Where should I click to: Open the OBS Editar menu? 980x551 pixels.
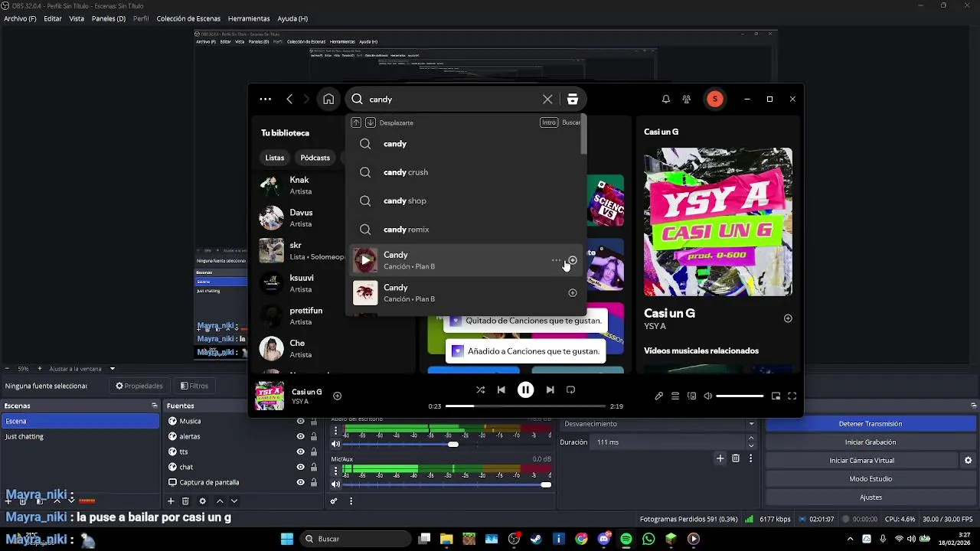(x=53, y=18)
